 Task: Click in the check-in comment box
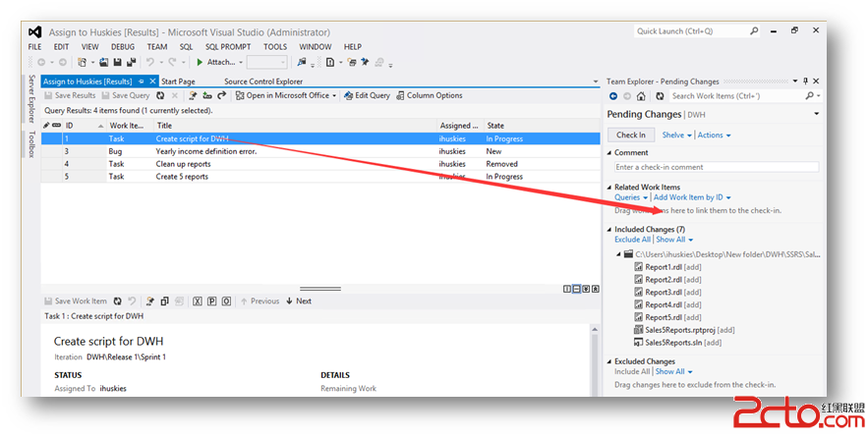pos(717,167)
